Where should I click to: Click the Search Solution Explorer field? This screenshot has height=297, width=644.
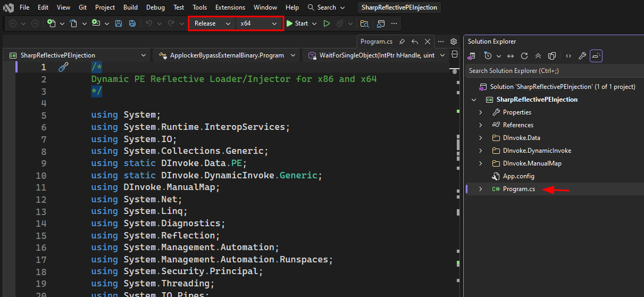pyautogui.click(x=554, y=71)
